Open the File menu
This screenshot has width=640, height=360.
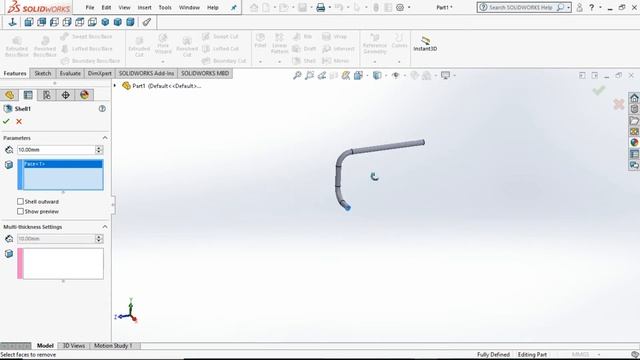click(90, 7)
